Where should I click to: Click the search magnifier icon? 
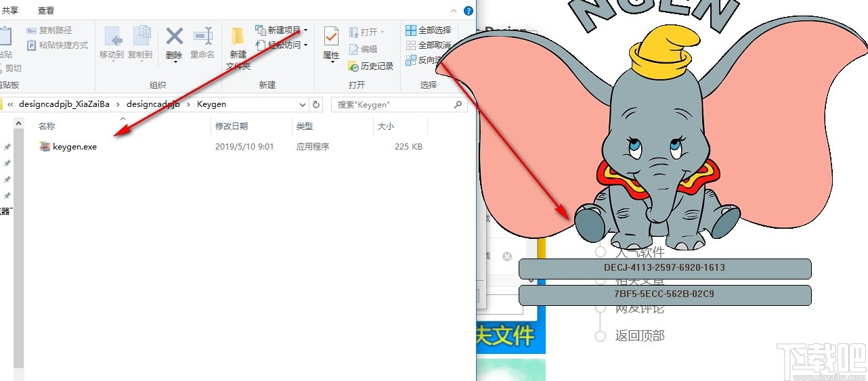coord(458,105)
